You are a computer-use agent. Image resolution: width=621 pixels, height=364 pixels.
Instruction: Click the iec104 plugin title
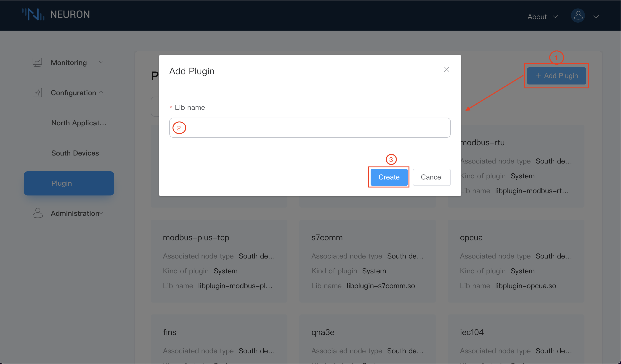(x=472, y=332)
